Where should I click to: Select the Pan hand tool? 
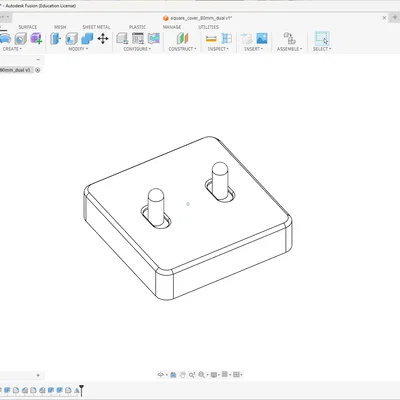pos(182,375)
